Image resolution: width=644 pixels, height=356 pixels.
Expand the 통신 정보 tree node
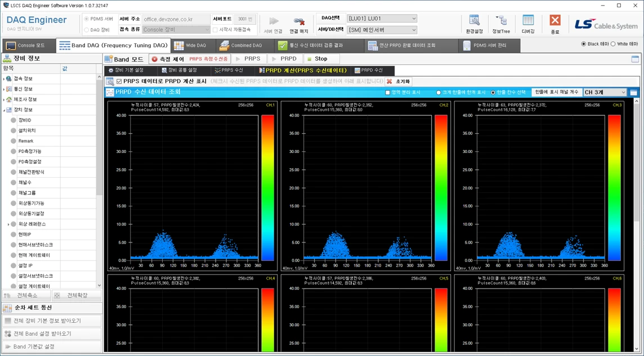[x=4, y=89]
